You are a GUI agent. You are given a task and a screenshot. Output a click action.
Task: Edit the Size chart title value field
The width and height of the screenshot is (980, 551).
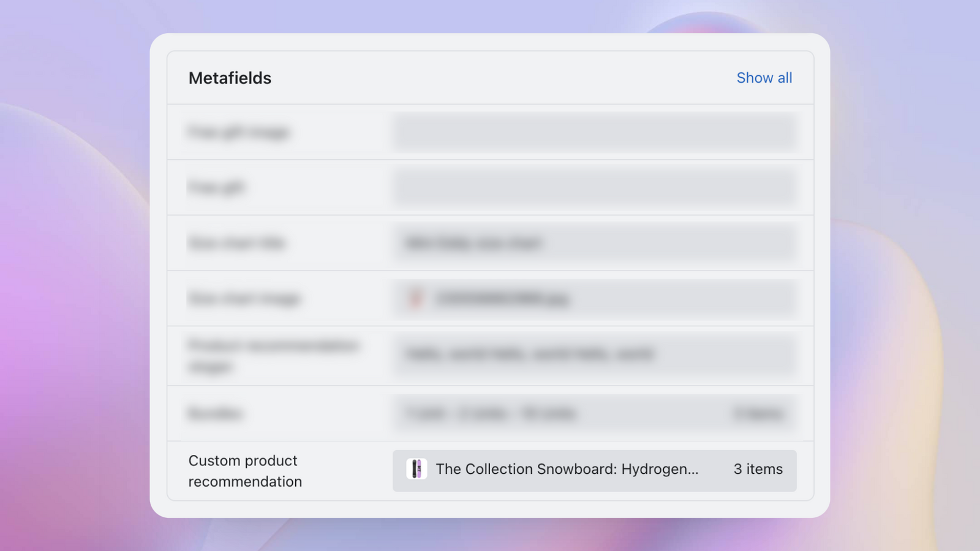tap(594, 243)
